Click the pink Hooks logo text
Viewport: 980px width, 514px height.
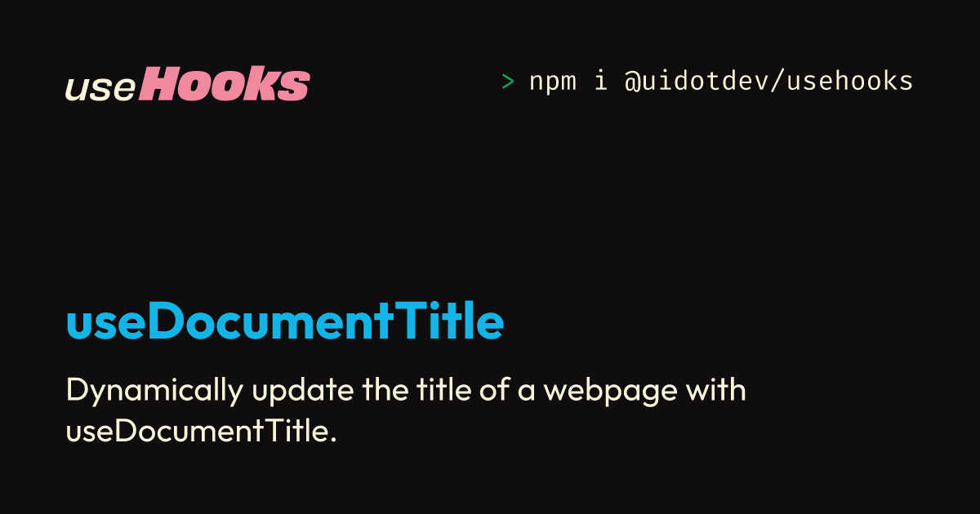click(x=224, y=85)
